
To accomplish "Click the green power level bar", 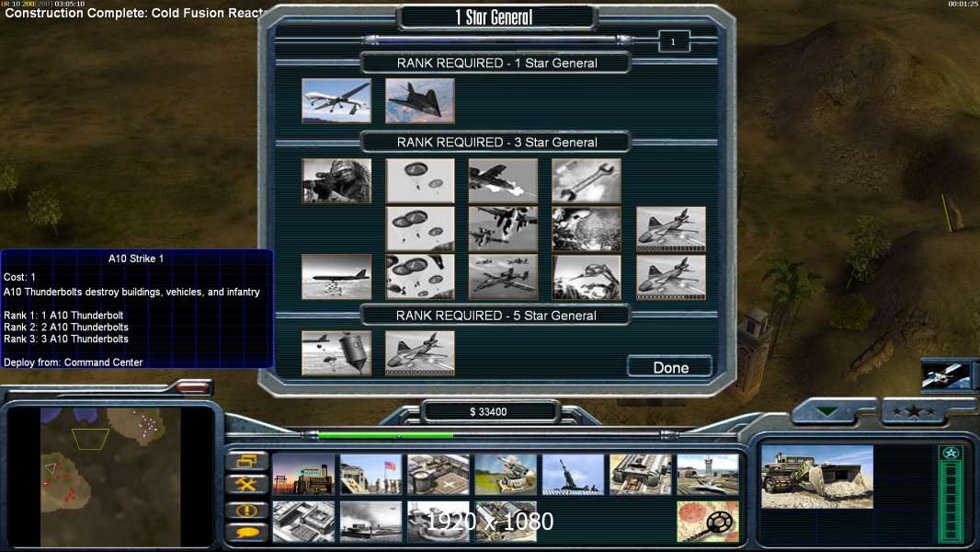I will point(385,434).
